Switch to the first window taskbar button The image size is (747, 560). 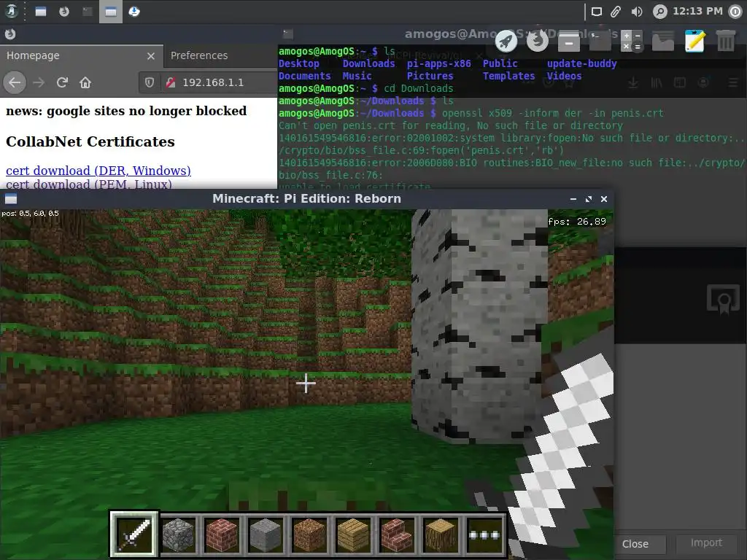pyautogui.click(x=41, y=12)
